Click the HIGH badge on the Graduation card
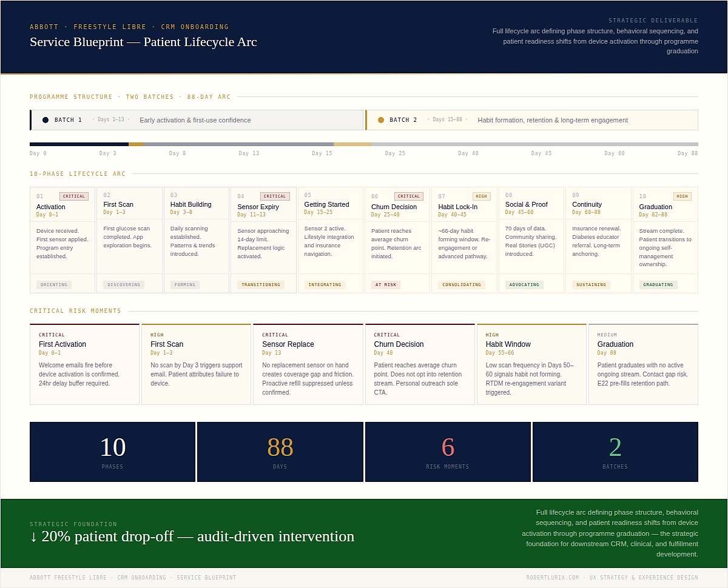Image resolution: width=728 pixels, height=588 pixels. pyautogui.click(x=682, y=196)
